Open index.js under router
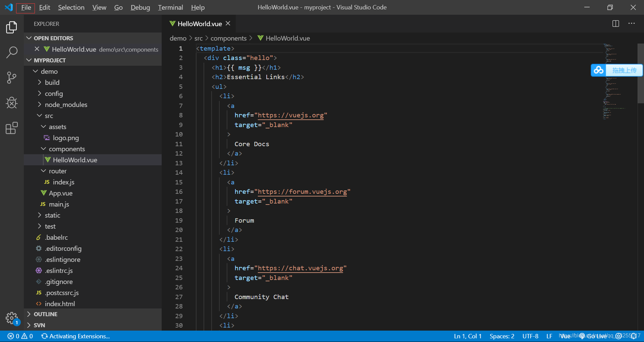The height and width of the screenshot is (342, 644). click(93, 182)
